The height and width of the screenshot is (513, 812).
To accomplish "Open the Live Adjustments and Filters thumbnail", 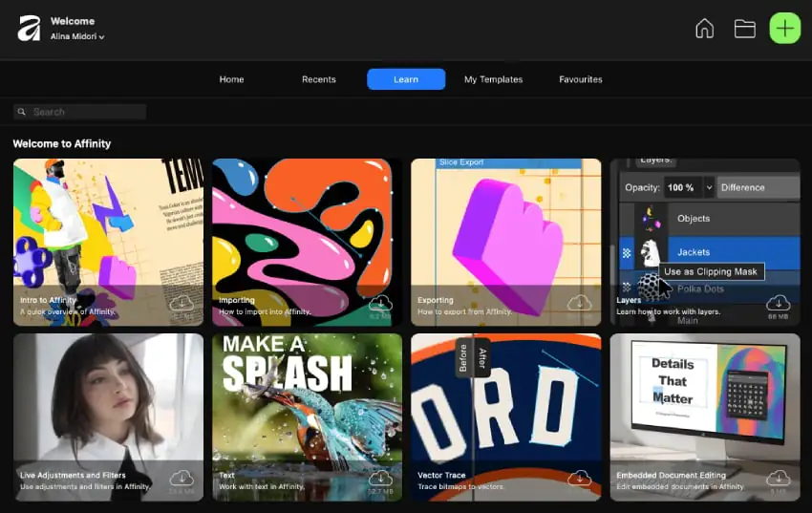I will click(108, 417).
